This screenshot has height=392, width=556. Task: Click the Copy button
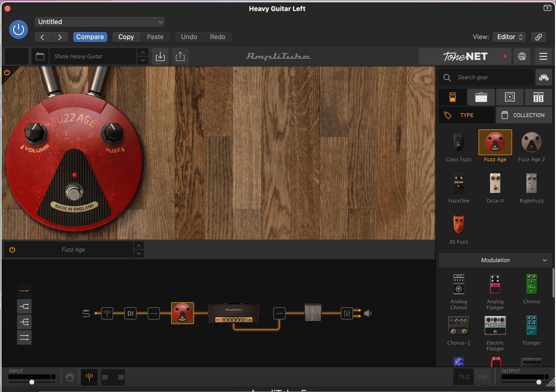[126, 37]
